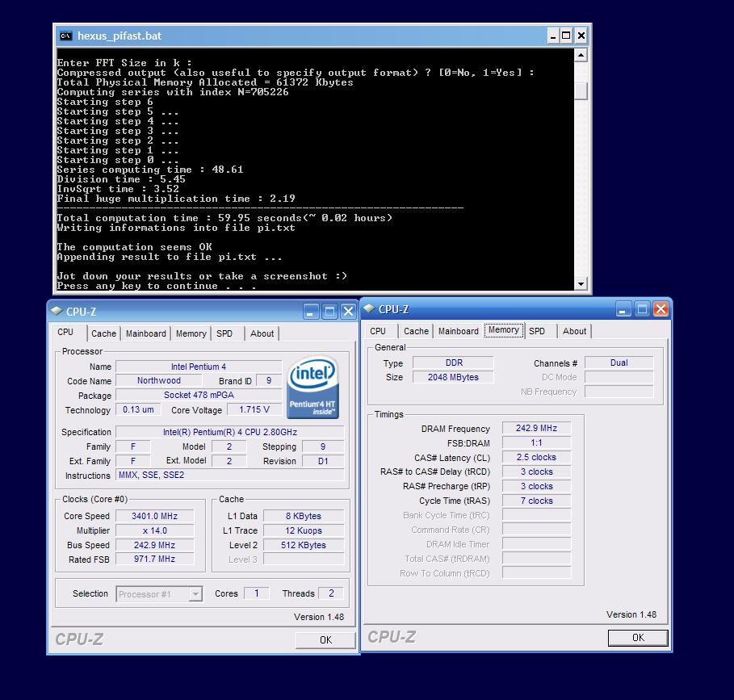Close the right CPU-Z memory window

click(x=661, y=308)
